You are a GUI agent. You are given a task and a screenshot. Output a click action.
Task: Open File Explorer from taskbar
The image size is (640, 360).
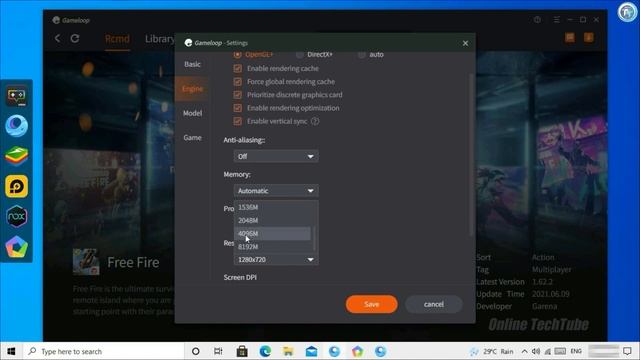click(288, 351)
